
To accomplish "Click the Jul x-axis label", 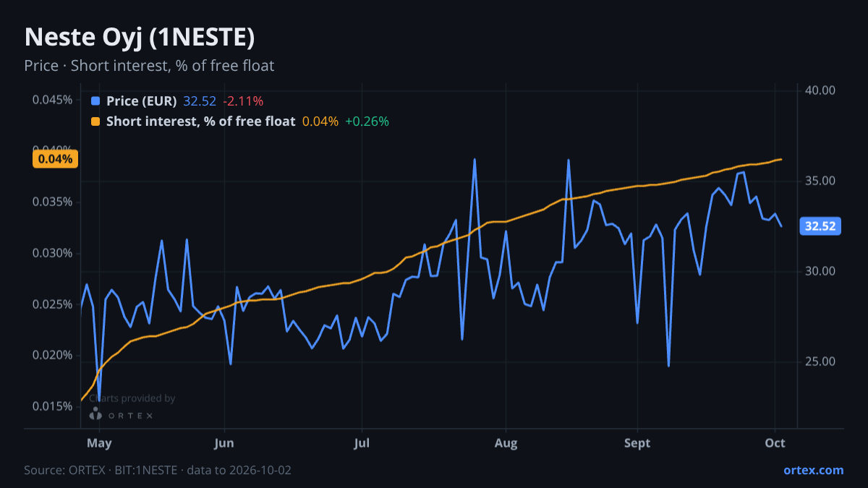I will click(360, 443).
